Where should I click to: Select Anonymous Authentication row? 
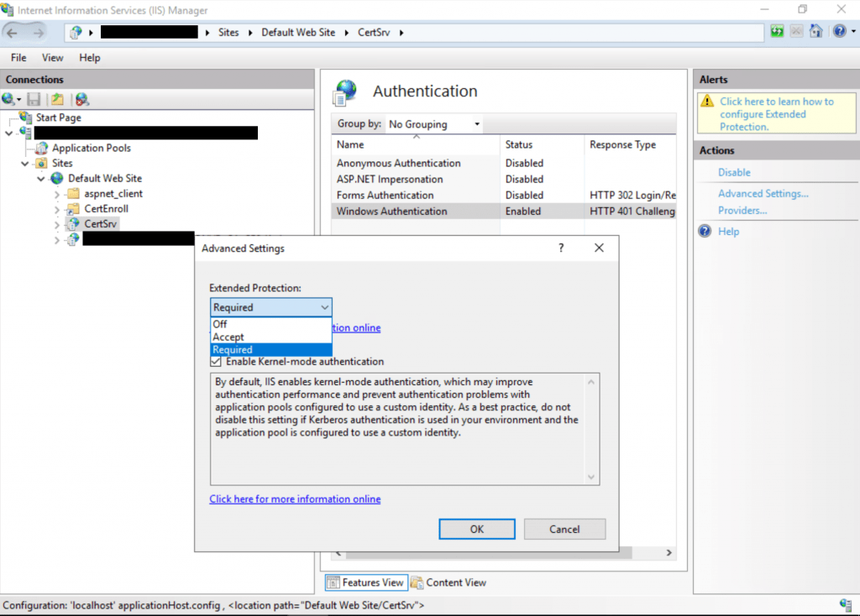click(x=503, y=163)
